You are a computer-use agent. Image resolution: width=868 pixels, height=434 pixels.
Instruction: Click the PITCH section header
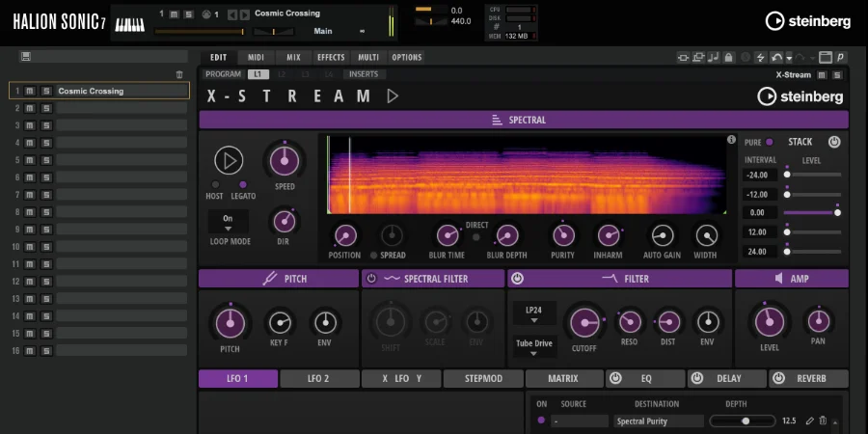pos(279,279)
